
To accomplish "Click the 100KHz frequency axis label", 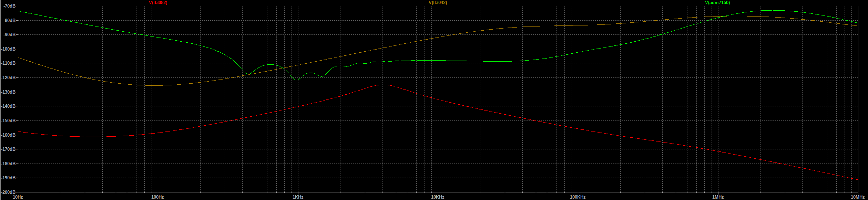I will pyautogui.click(x=578, y=197).
